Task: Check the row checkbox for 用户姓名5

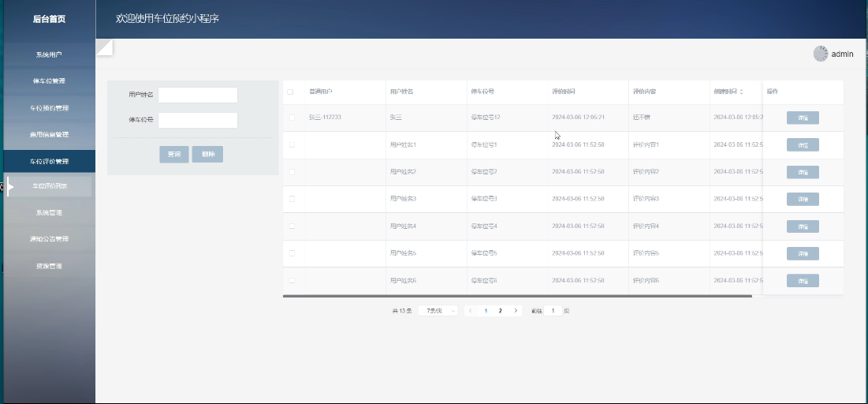Action: (292, 252)
